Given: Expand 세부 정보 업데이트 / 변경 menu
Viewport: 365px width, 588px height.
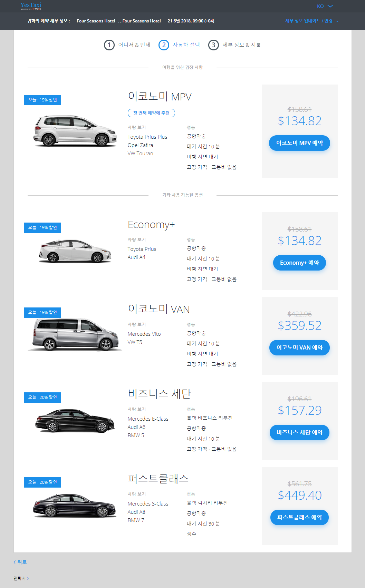Looking at the screenshot, I should point(312,21).
